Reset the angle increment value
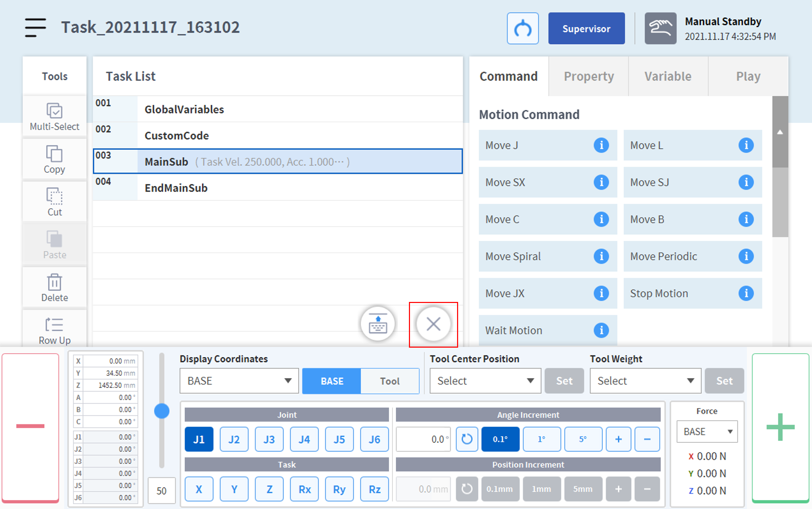 click(466, 439)
